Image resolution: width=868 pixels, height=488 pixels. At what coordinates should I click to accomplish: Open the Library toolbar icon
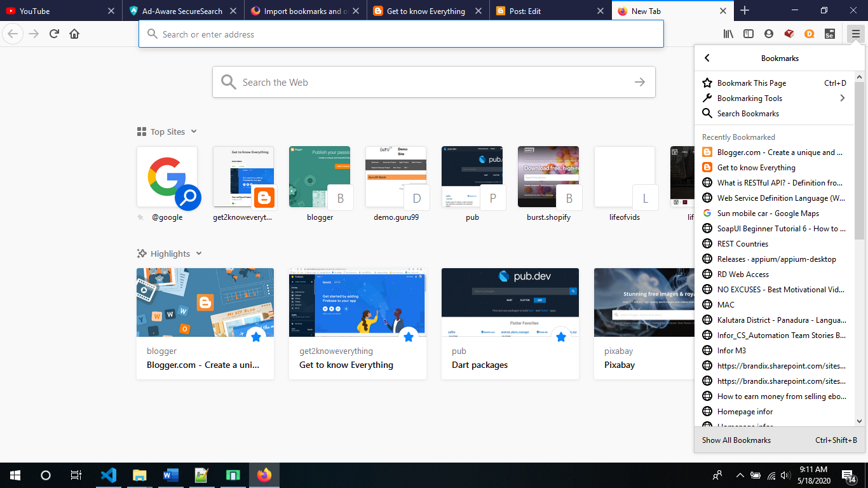click(728, 34)
